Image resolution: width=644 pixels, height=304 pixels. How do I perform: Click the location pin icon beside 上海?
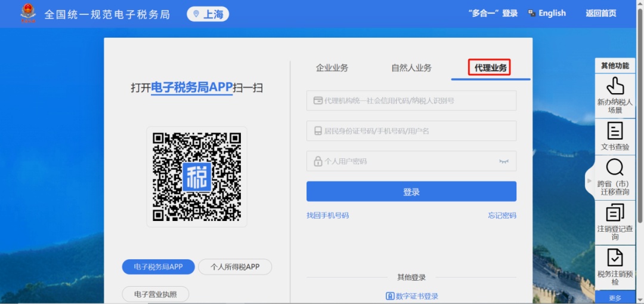(196, 14)
